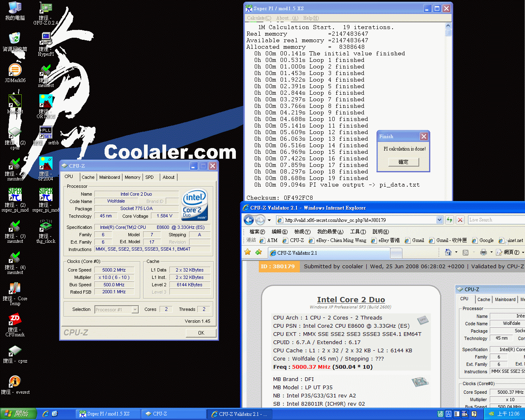This screenshot has height=420, width=525.
Task: Open the 我的最愛(A) Favorites menu in IE
Action: [x=330, y=232]
